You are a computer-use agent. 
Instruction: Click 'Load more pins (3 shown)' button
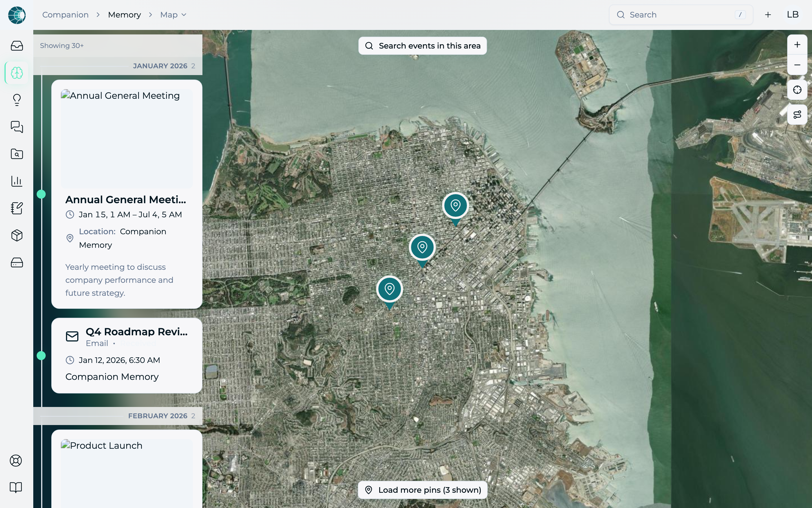[422, 490]
